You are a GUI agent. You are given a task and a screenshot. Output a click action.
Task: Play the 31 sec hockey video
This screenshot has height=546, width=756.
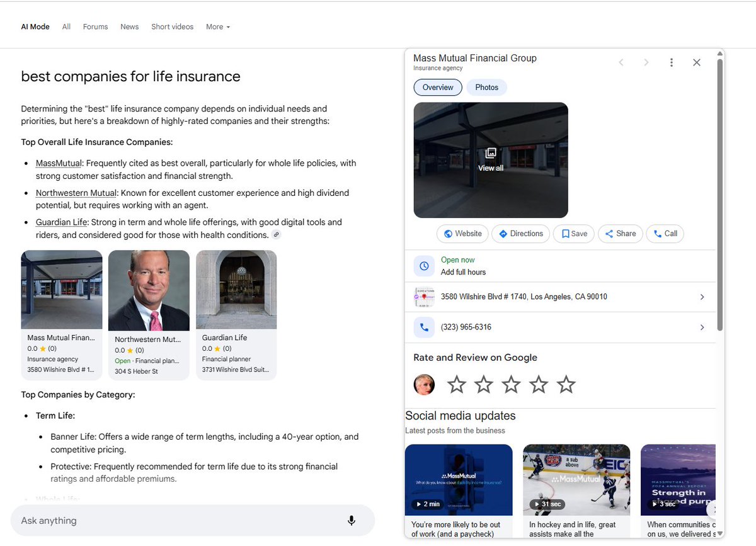(x=576, y=479)
